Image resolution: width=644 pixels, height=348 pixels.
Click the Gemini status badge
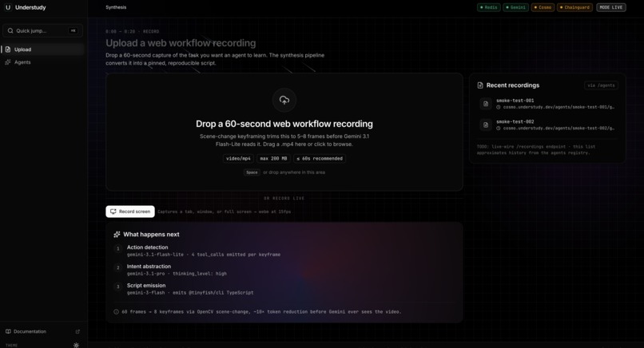pos(516,7)
